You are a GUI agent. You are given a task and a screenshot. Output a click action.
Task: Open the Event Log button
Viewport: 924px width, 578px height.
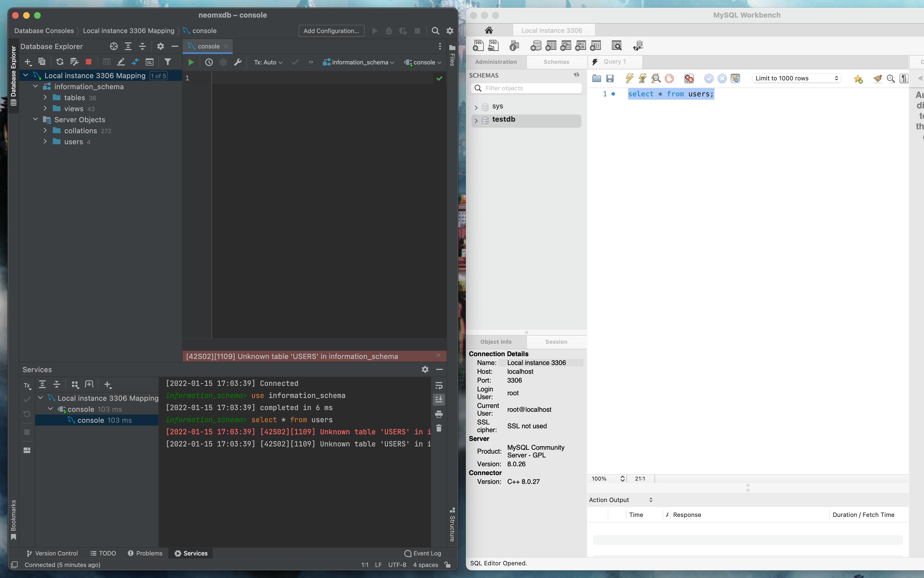[422, 553]
